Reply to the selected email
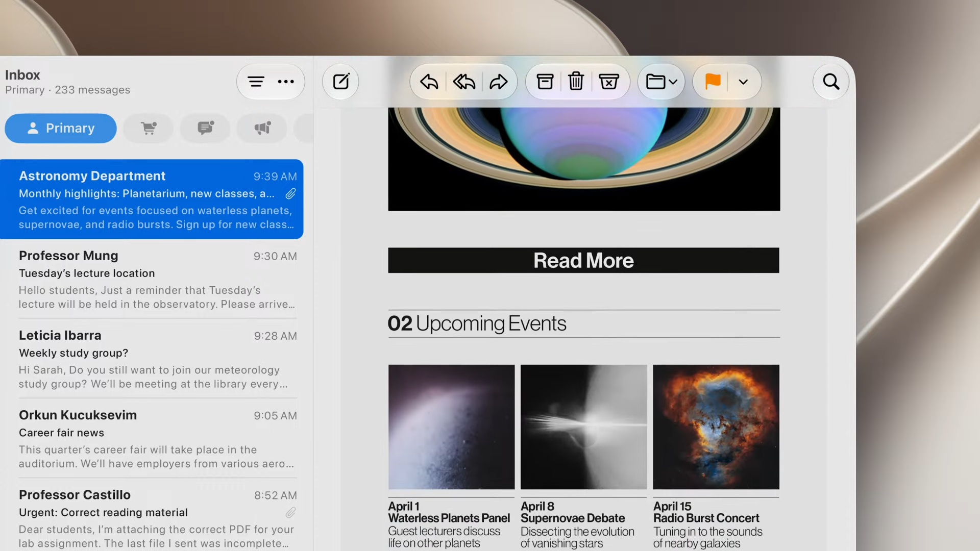The width and height of the screenshot is (980, 551). pyautogui.click(x=429, y=82)
